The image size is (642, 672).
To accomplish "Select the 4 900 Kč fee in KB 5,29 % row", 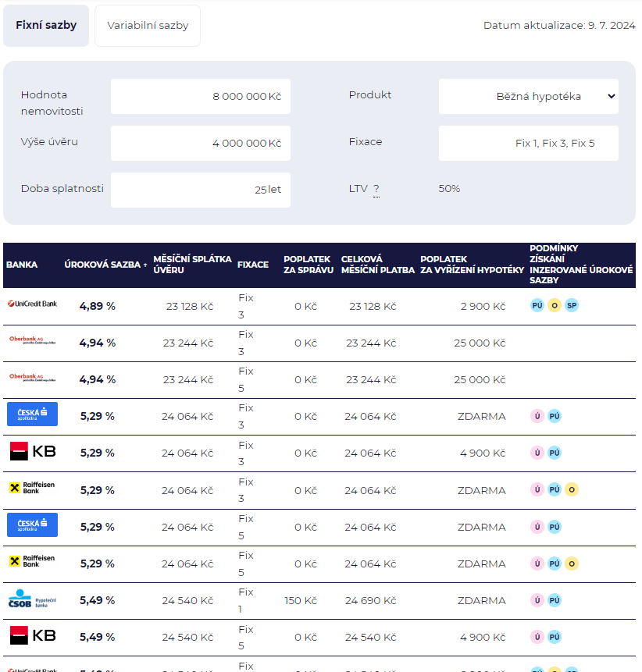I will [483, 453].
